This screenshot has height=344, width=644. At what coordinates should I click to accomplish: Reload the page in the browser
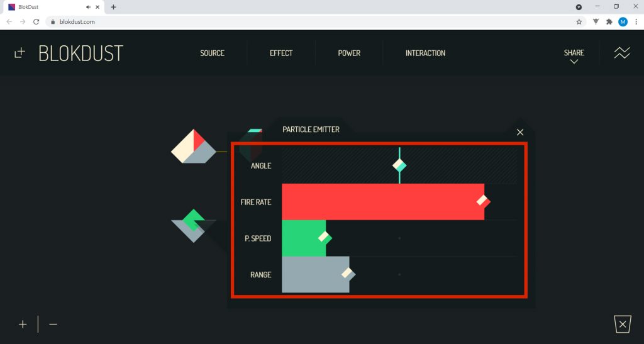click(x=36, y=22)
